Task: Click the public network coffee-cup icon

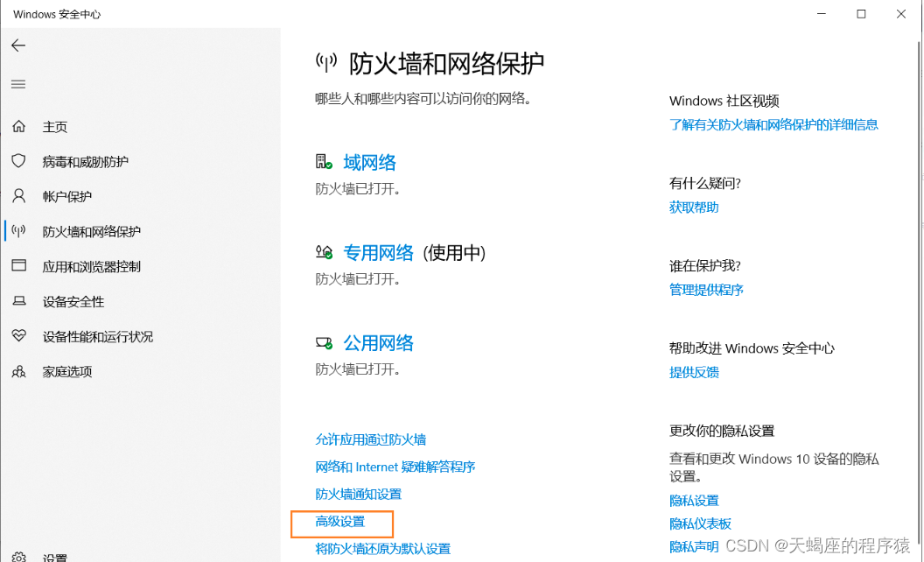Action: 324,342
